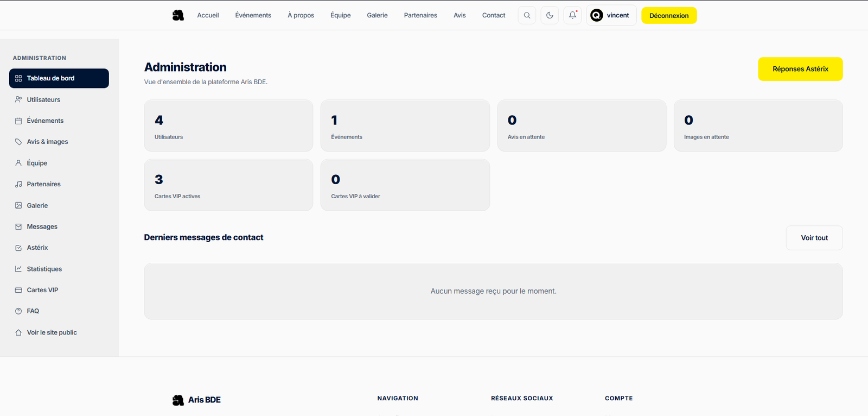Click the 'Administration' page title
The width and height of the screenshot is (868, 416).
pos(186,67)
